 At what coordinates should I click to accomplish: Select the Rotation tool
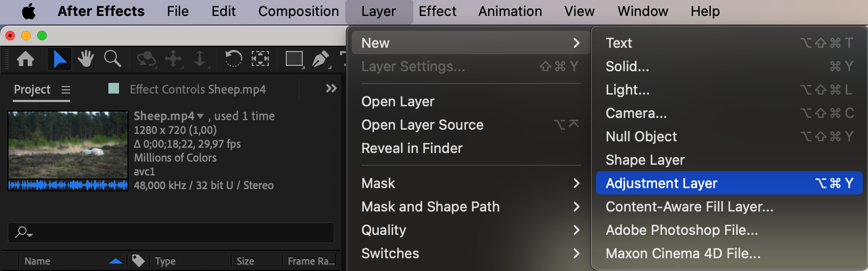point(233,58)
